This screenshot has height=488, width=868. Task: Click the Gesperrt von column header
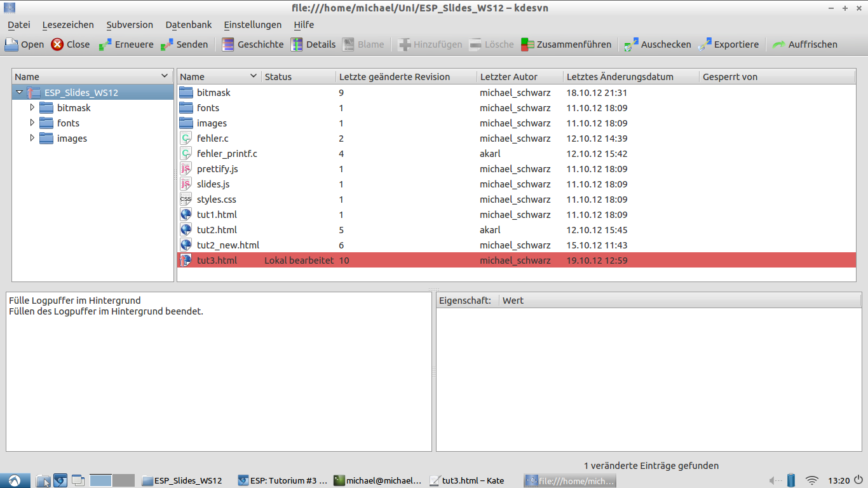point(777,77)
